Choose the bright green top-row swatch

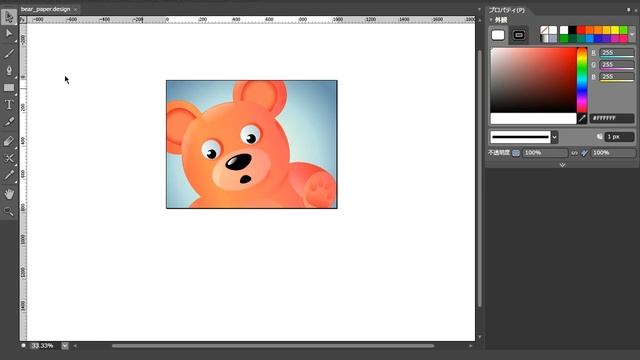pyautogui.click(x=624, y=30)
